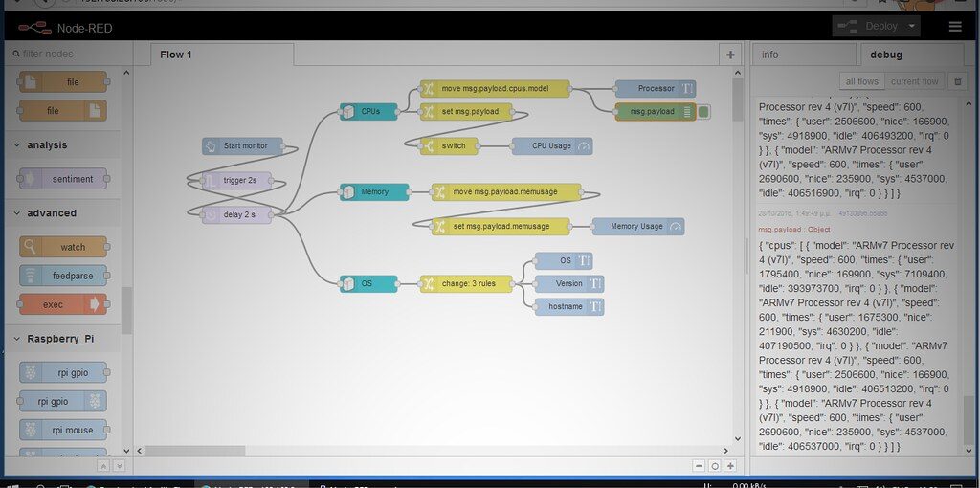This screenshot has width=980, height=488.
Task: Click the zoom in button on canvas footer
Action: click(x=731, y=466)
